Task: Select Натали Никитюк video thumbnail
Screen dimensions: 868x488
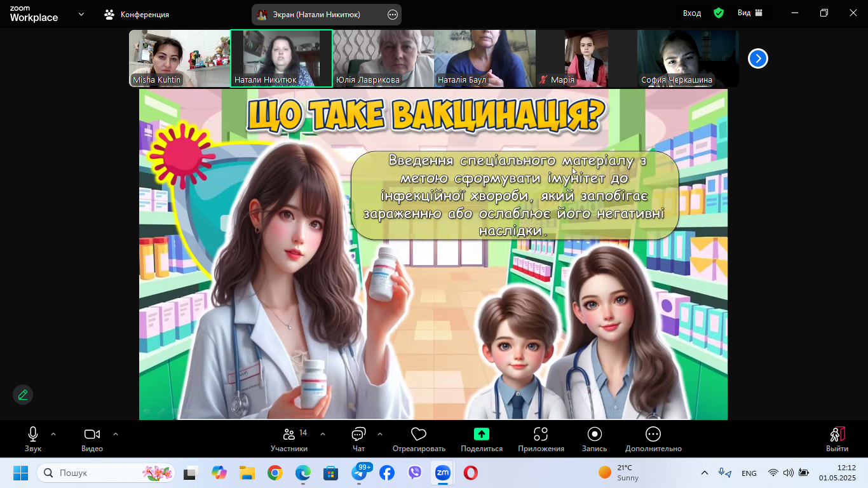Action: tap(281, 58)
